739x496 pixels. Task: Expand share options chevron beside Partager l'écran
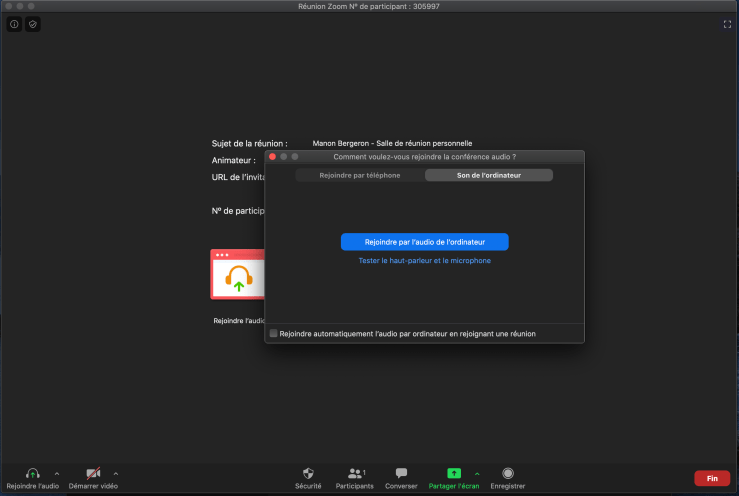coord(476,473)
